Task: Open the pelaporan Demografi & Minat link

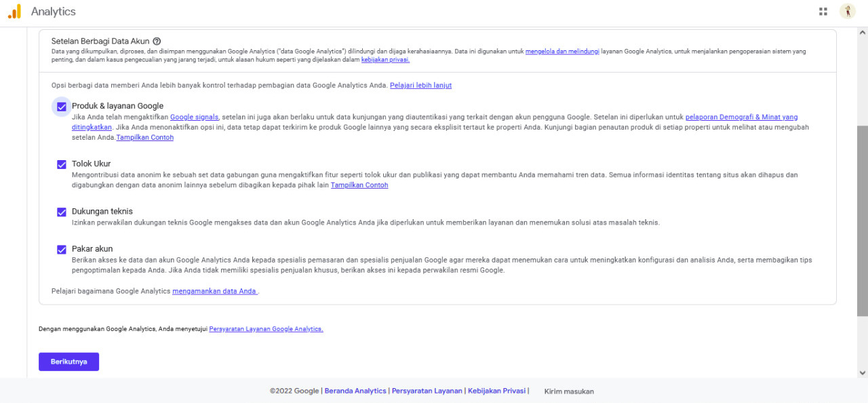Action: 741,117
